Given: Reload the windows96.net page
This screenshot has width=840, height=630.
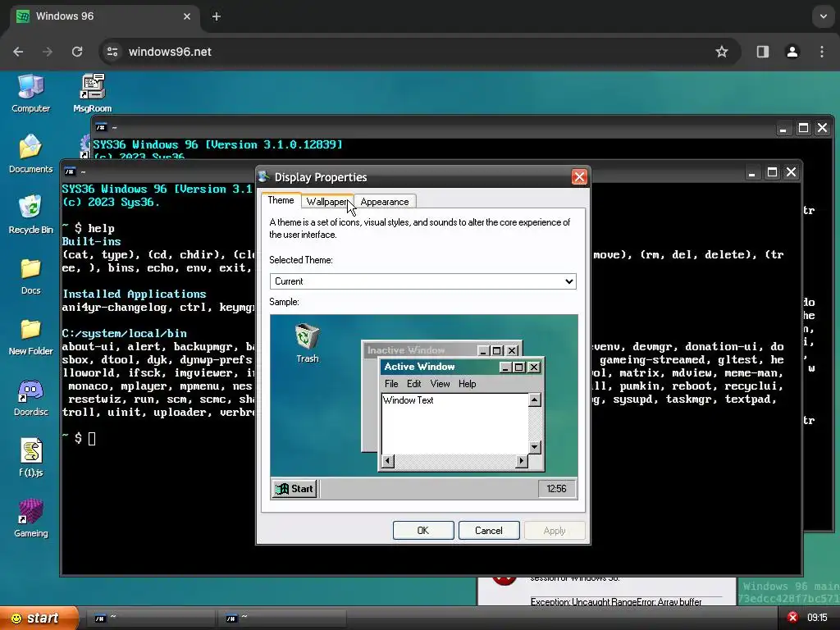Looking at the screenshot, I should [x=77, y=52].
